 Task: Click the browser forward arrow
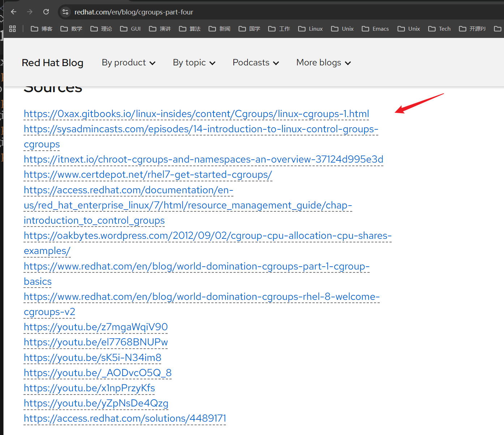coord(30,12)
